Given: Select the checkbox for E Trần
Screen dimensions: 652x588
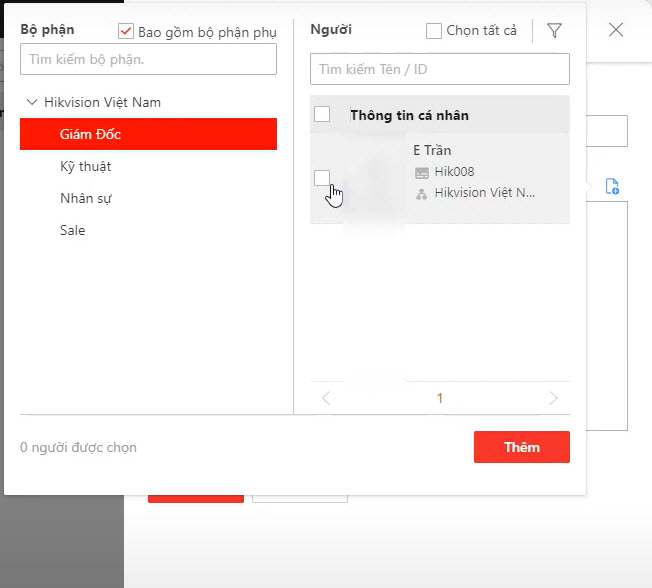Looking at the screenshot, I should pos(322,178).
